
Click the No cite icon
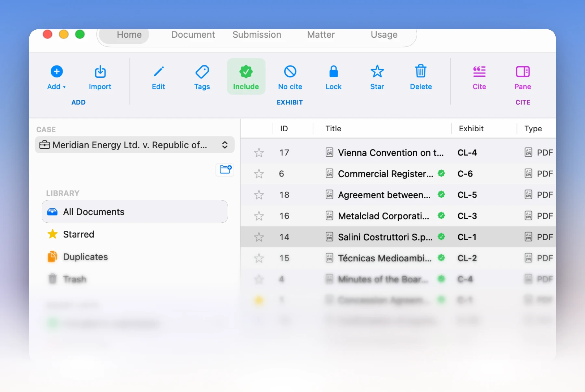pos(290,72)
